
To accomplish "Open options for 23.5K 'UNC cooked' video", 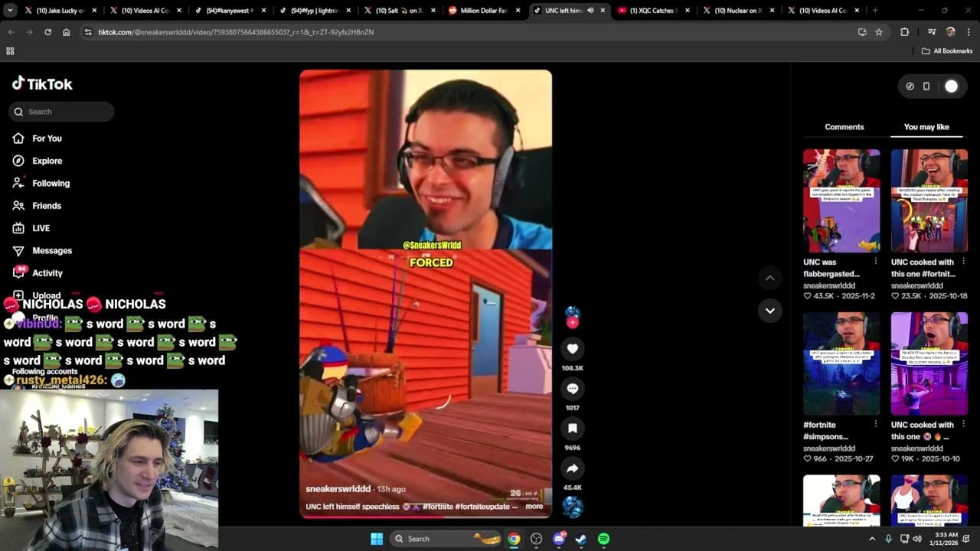I will pos(963,262).
